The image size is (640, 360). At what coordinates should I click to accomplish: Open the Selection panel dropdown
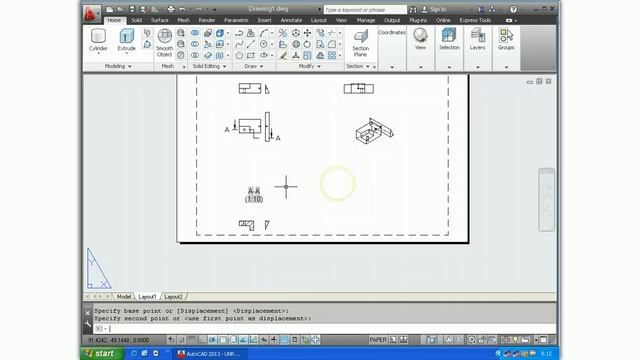[x=449, y=67]
